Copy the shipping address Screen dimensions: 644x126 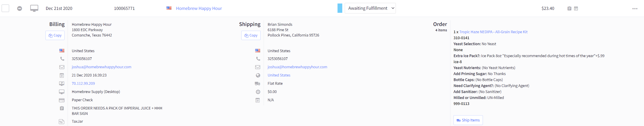click(x=251, y=35)
